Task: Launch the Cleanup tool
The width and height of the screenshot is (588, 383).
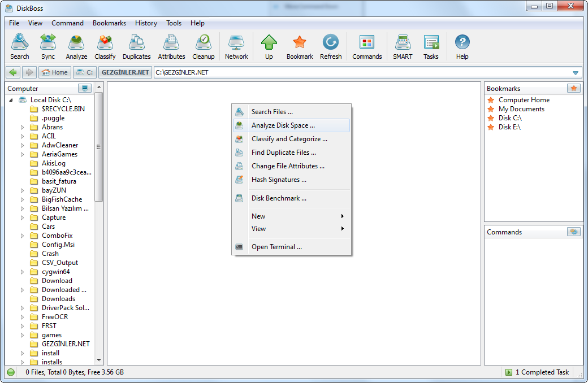Action: coord(203,47)
